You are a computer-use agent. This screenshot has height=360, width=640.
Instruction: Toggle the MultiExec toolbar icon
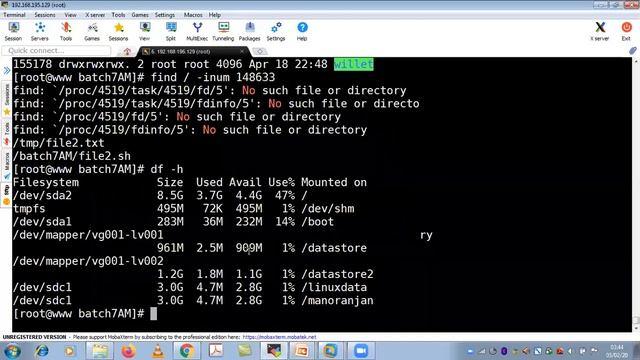click(x=197, y=31)
